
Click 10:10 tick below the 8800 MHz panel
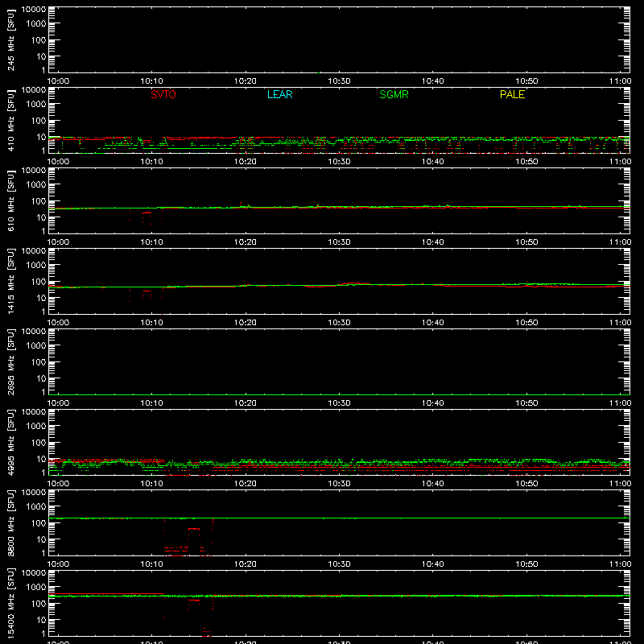pyautogui.click(x=152, y=564)
